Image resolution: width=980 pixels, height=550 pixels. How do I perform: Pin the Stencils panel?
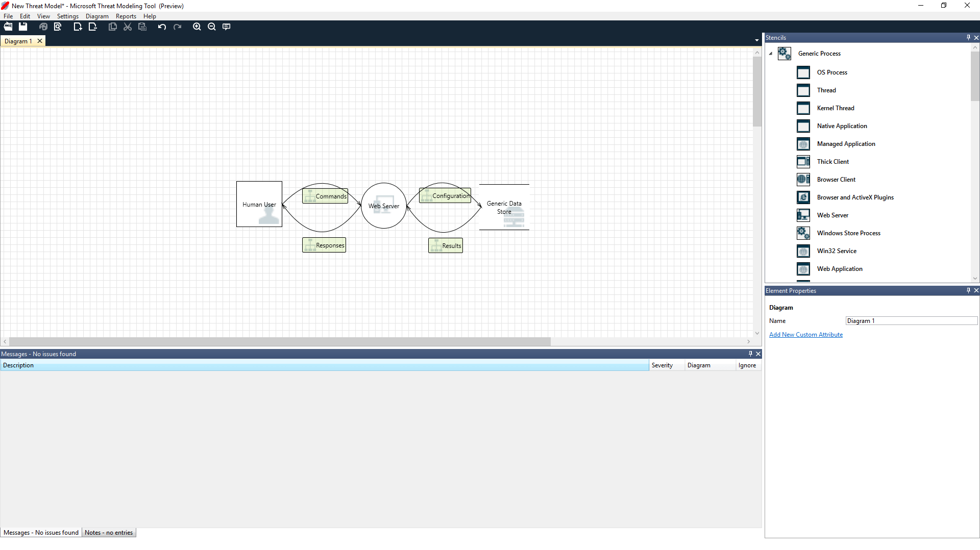pyautogui.click(x=968, y=37)
